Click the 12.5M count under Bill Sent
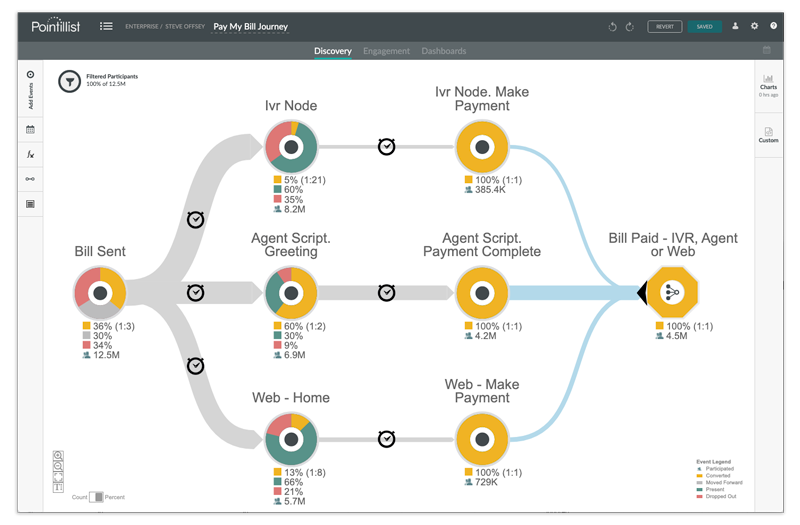 pyautogui.click(x=106, y=355)
